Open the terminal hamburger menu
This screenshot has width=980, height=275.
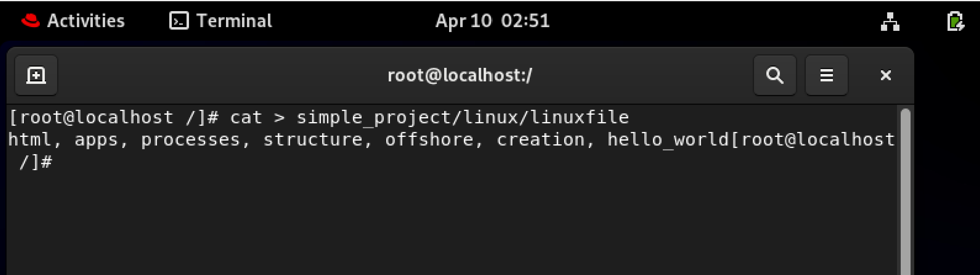pos(826,75)
